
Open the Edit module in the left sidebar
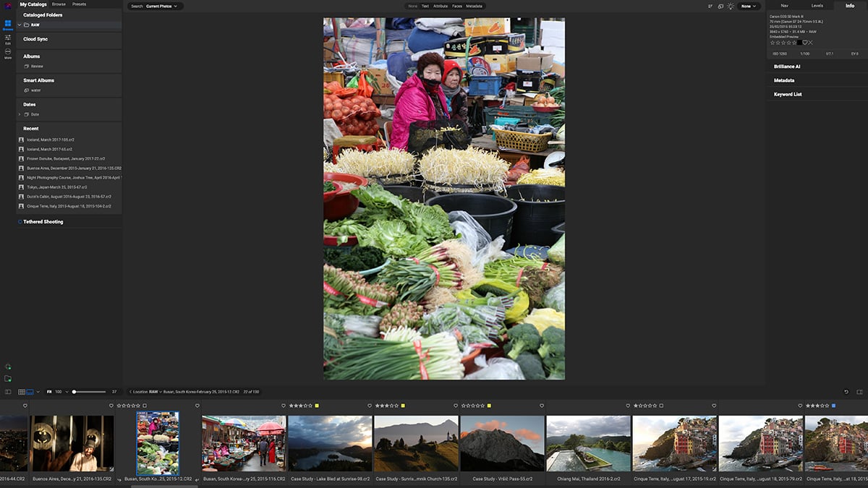click(x=9, y=39)
